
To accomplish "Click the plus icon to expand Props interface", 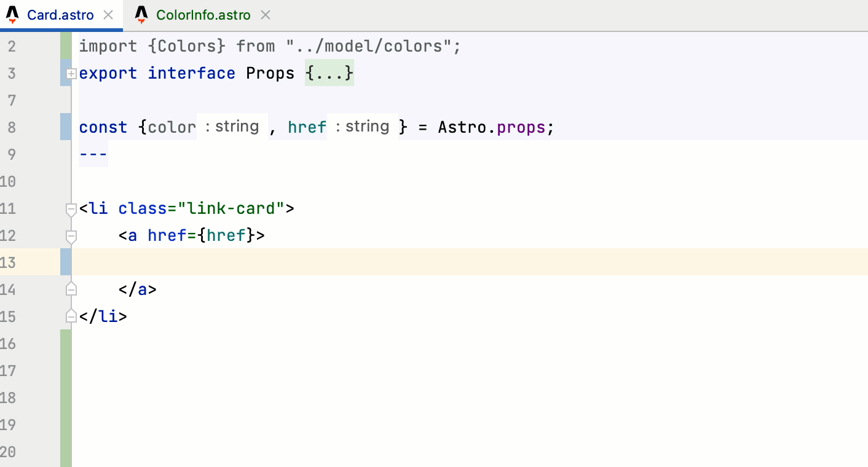I will [71, 73].
